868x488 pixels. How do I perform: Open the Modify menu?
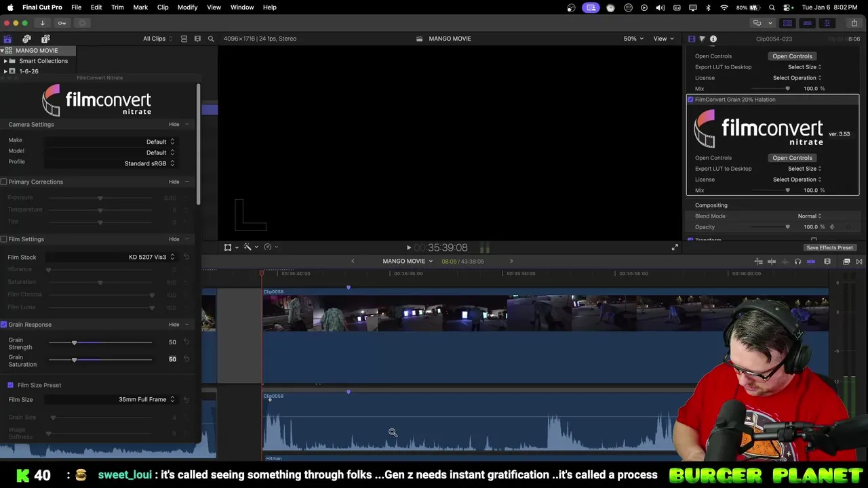tap(188, 7)
